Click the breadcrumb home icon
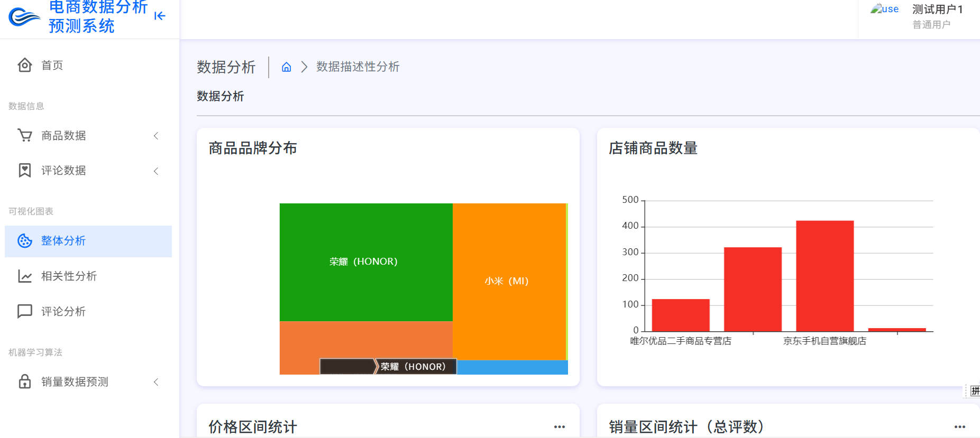Screen dimensions: 980x438 coord(286,67)
